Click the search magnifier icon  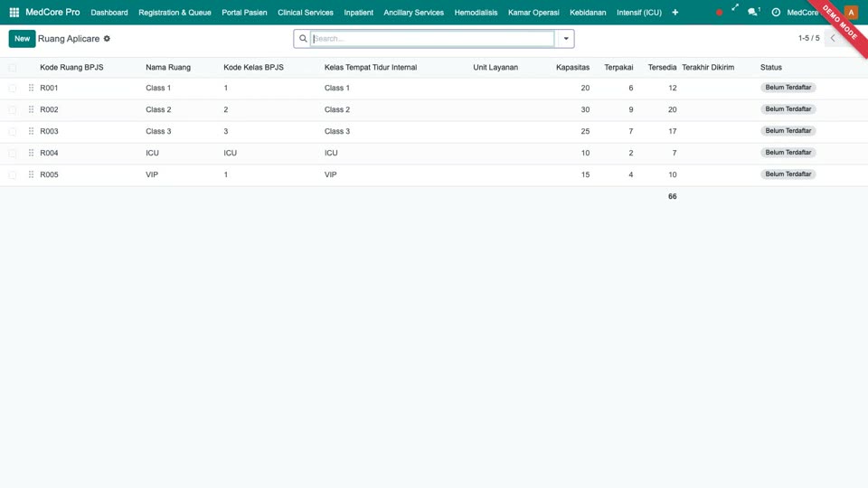303,39
